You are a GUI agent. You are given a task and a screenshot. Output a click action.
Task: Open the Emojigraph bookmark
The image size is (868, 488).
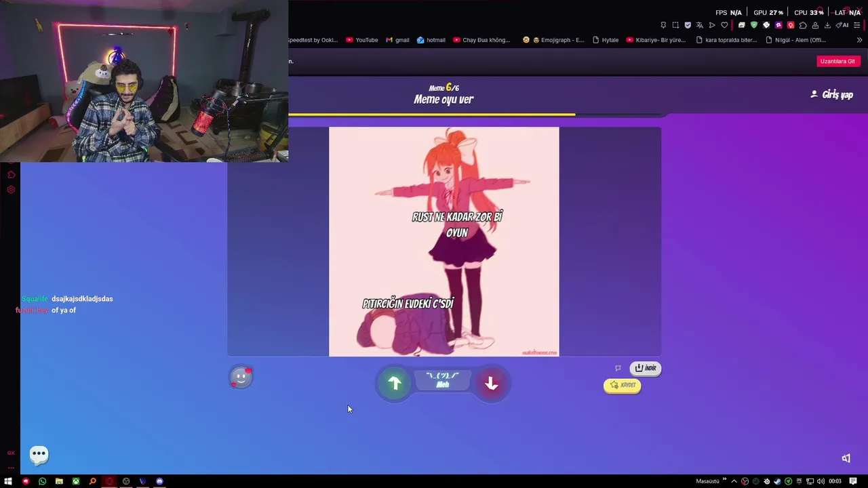tap(553, 40)
